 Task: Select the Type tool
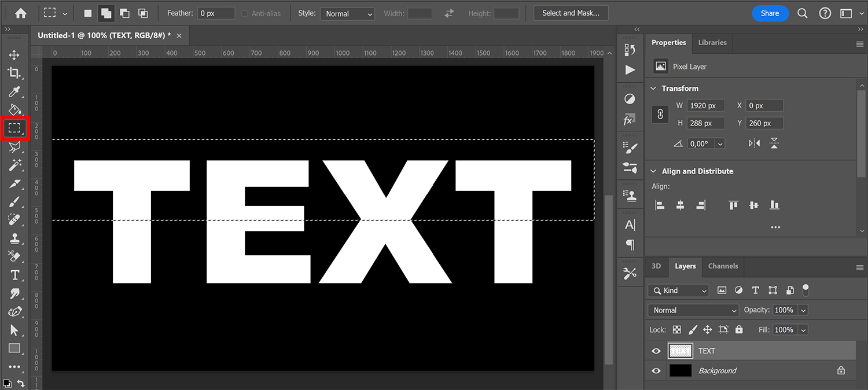[x=14, y=275]
